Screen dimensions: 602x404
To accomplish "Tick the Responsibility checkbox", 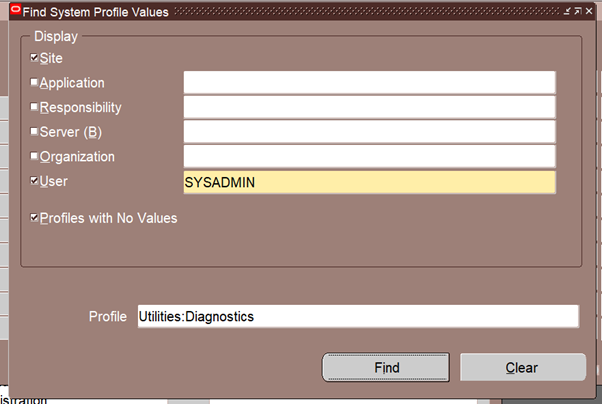I will [x=35, y=107].
